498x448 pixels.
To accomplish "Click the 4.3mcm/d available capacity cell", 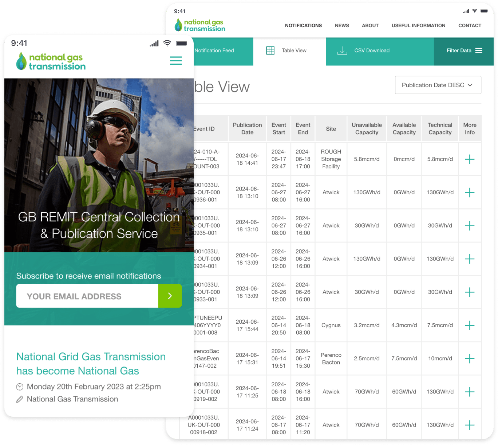I will tap(404, 325).
